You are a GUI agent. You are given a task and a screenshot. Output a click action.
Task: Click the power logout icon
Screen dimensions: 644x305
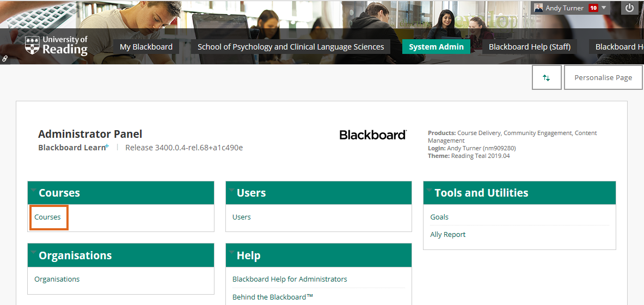click(629, 8)
